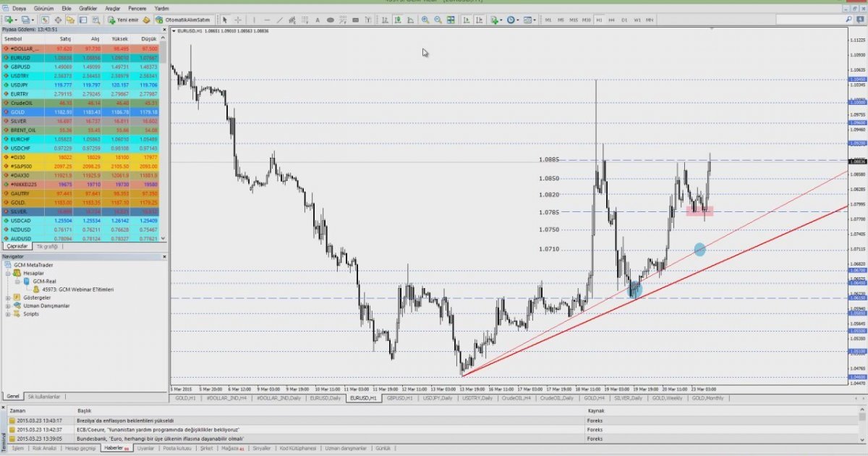Open the indicators list dropdown
Screen dimensions: 868x456
[x=496, y=20]
